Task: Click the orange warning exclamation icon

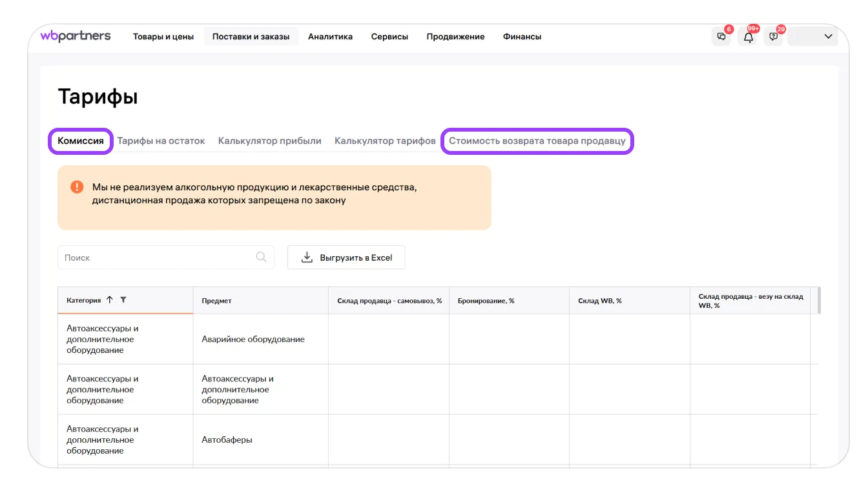Action: point(77,187)
